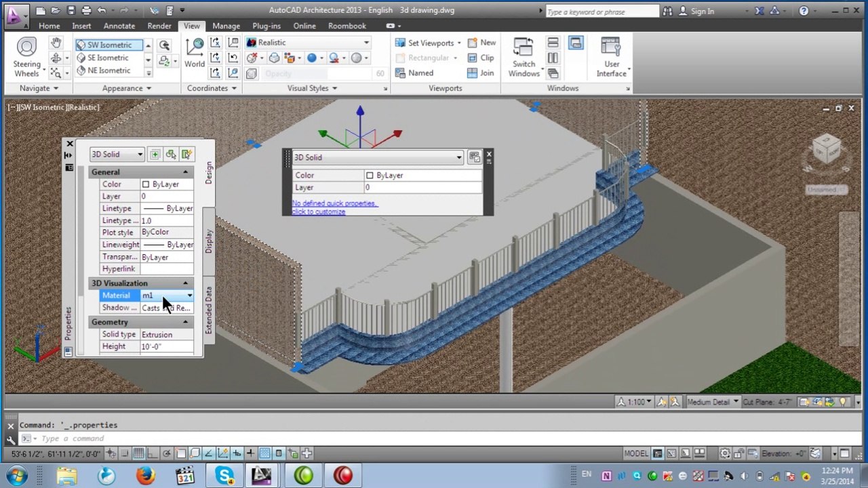Collapse the General section in Properties
Viewport: 868px width, 488px height.
click(185, 172)
